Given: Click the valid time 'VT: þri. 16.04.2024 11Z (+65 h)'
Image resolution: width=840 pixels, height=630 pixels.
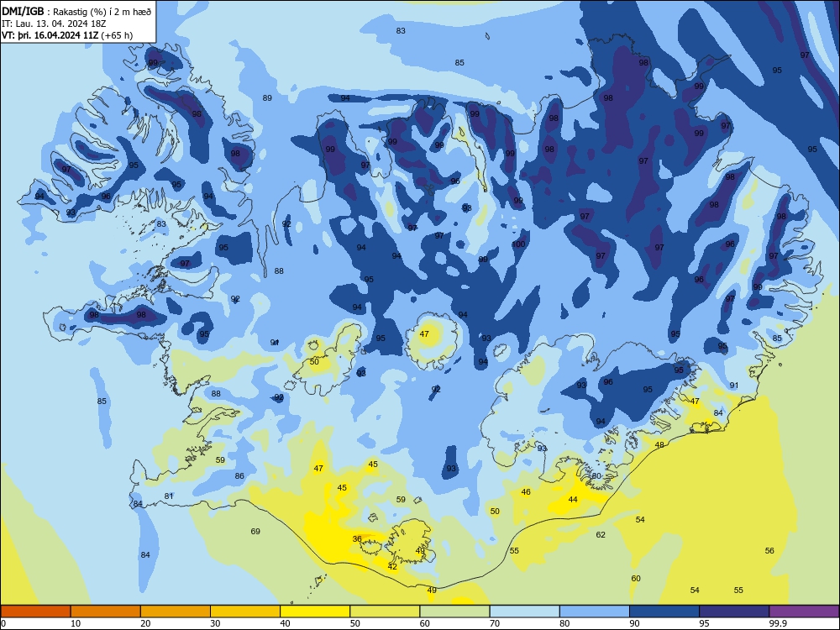Looking at the screenshot, I should click(x=67, y=35).
